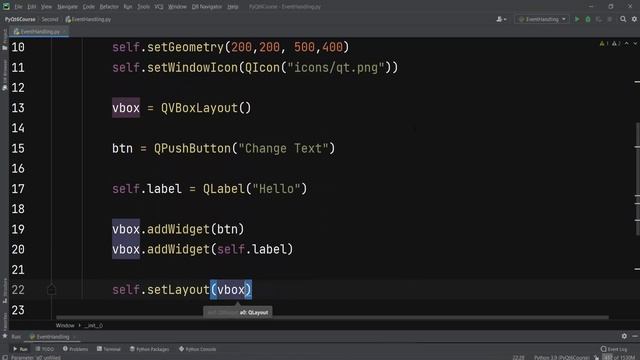640x360 pixels.
Task: Click run with coverage icon in toolbar
Action: click(x=599, y=19)
